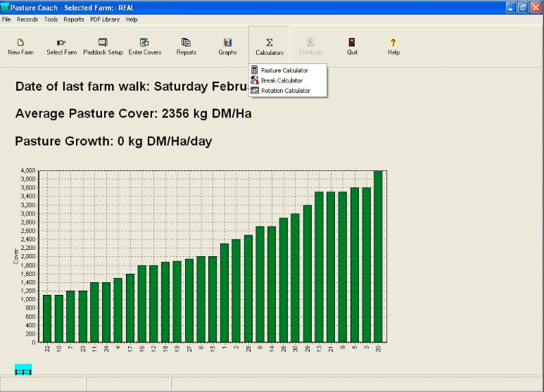Open the Graphs toolbar icon
The height and width of the screenshot is (392, 544).
point(227,46)
